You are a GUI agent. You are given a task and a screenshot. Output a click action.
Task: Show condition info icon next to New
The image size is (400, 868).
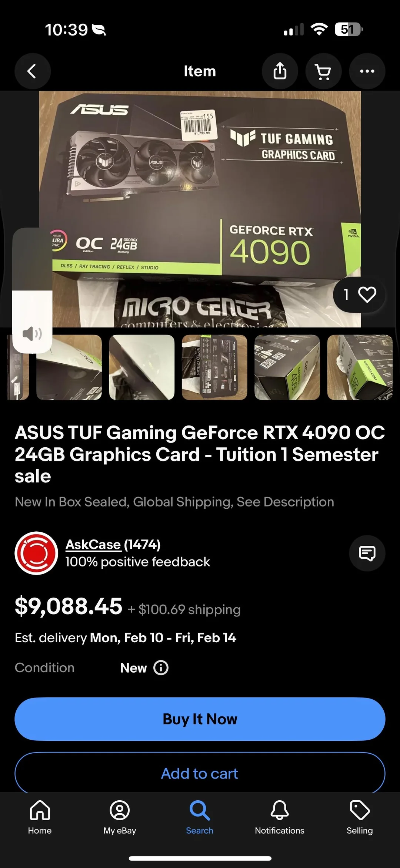coord(161,668)
